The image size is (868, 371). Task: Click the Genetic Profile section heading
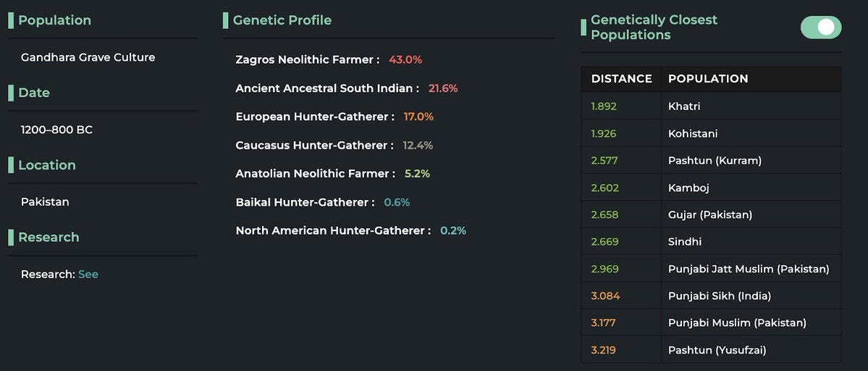coord(282,20)
